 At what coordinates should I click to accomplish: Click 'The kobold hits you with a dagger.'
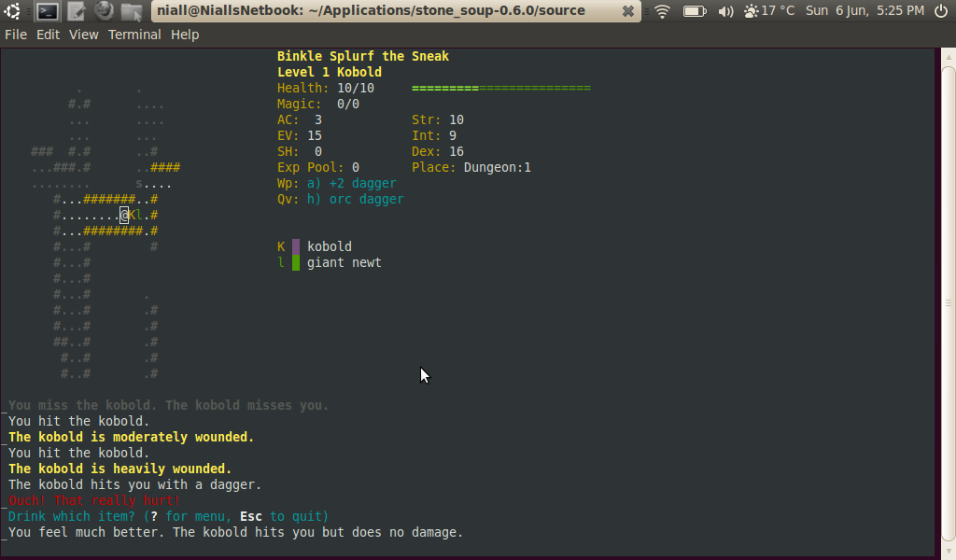(x=134, y=484)
